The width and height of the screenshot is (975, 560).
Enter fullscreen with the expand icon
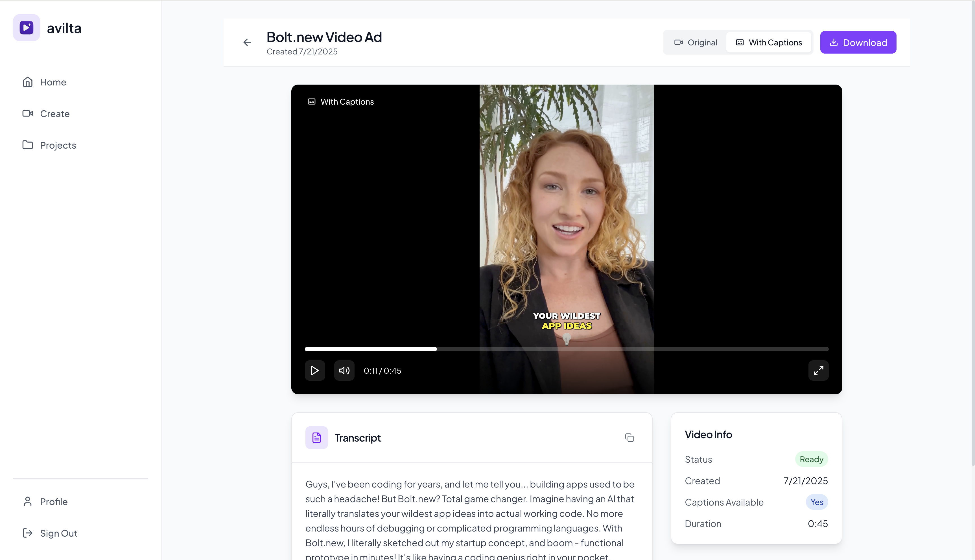pyautogui.click(x=818, y=371)
